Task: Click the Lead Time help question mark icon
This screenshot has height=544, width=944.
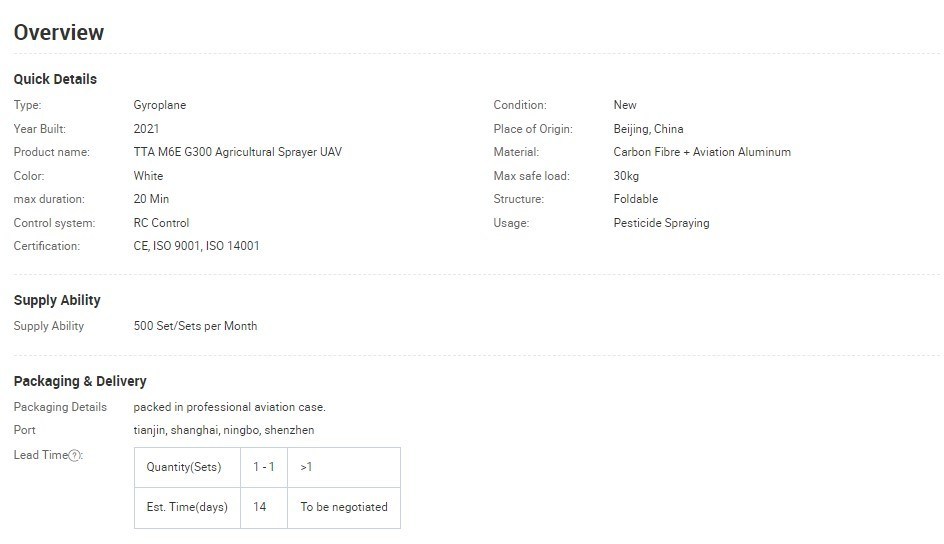Action: (75, 456)
